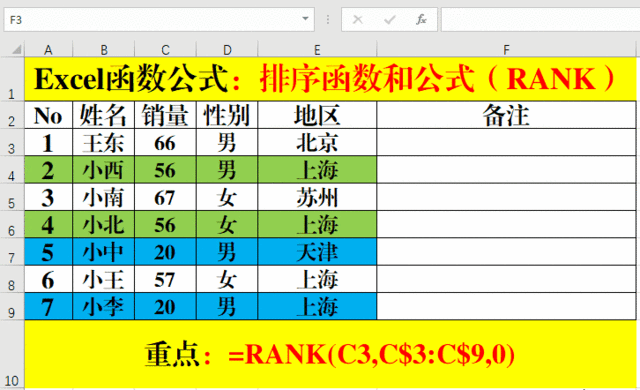Select 小中's sales value 20

point(165,252)
